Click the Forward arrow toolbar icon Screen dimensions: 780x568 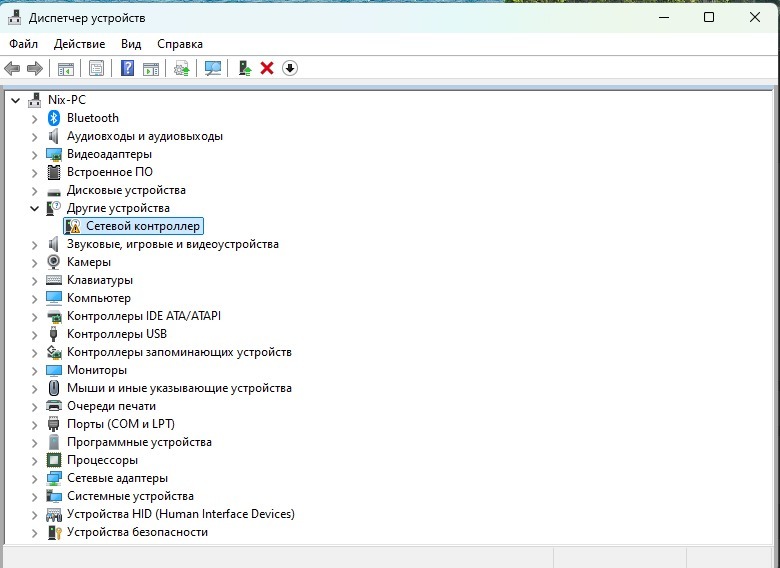point(34,68)
